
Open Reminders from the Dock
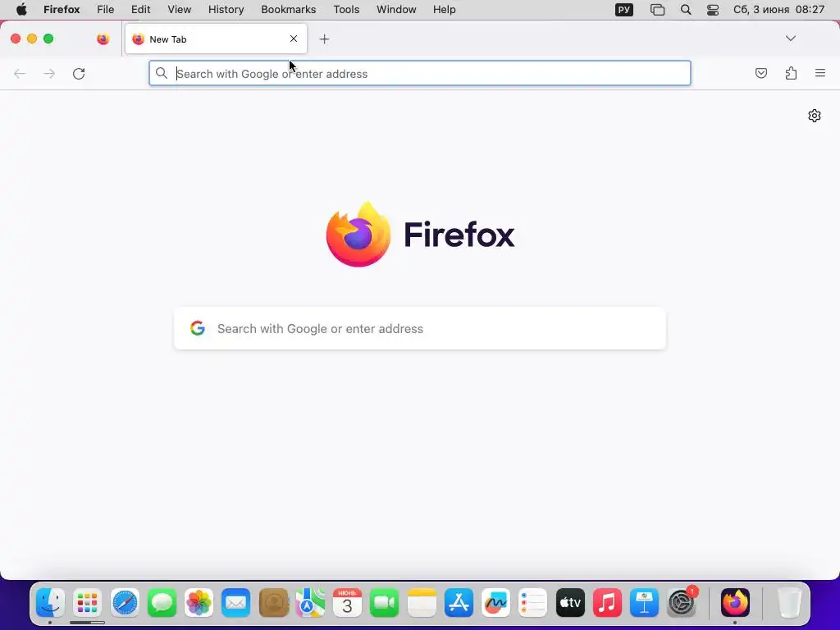[x=533, y=603]
